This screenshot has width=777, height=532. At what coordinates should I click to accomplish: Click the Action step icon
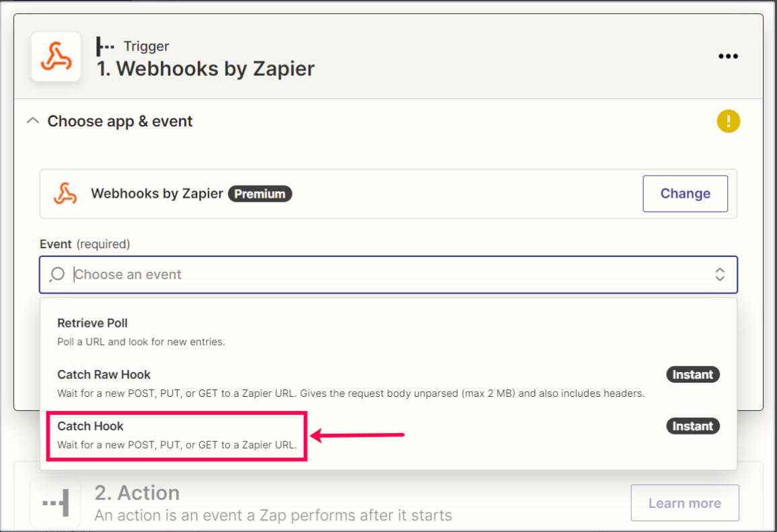pyautogui.click(x=55, y=503)
